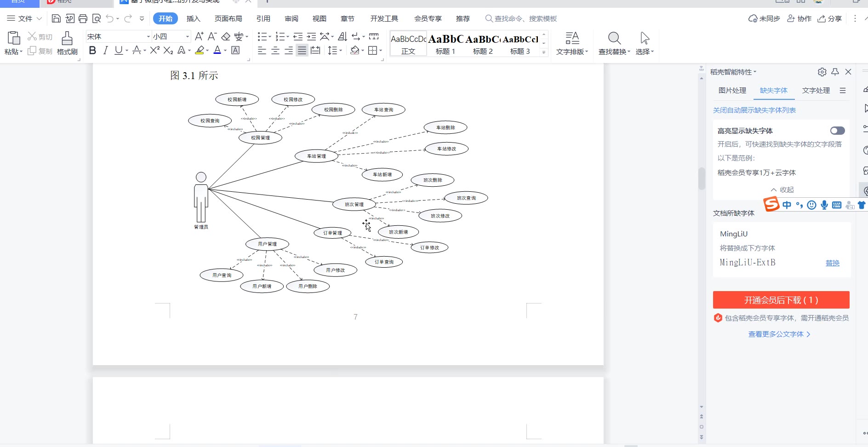Decrease paragraph indent

tap(298, 36)
